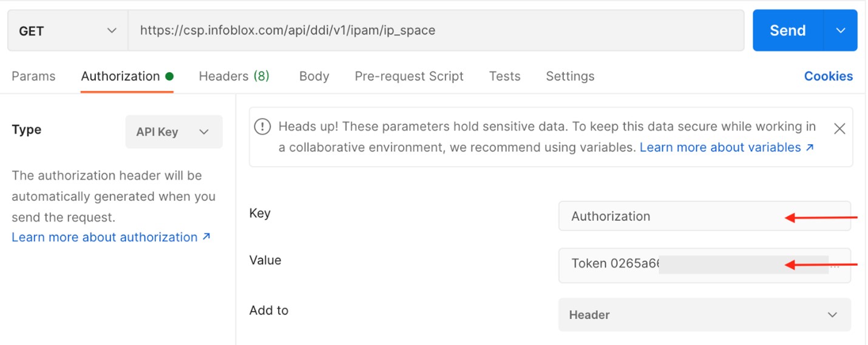Expand the Add to Header dropdown
This screenshot has height=345, width=868.
click(x=704, y=315)
